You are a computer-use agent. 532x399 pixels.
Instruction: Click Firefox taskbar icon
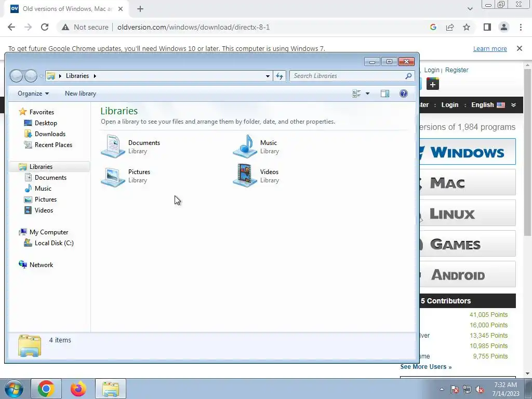coord(78,389)
